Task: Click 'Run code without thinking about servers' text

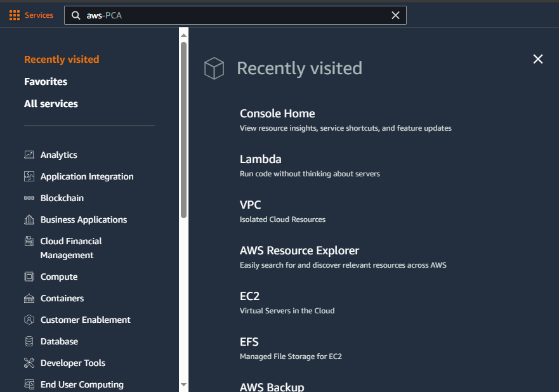Action: (310, 174)
